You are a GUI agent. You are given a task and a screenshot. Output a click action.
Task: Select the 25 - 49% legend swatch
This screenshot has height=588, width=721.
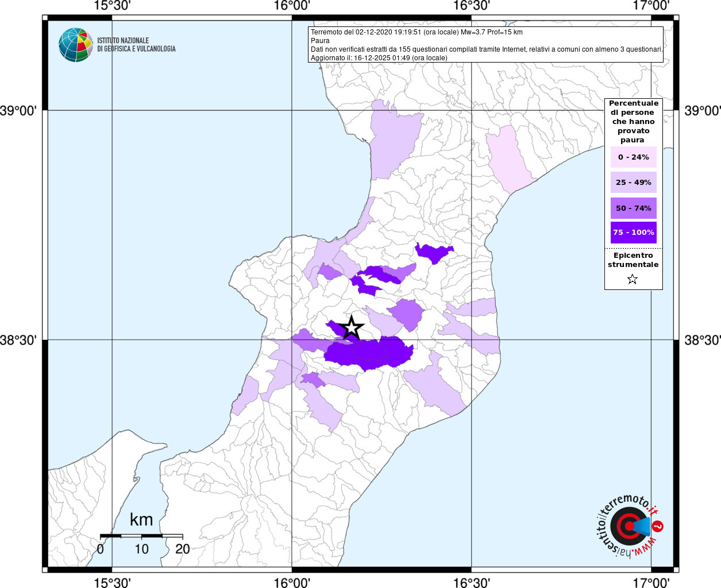click(633, 183)
